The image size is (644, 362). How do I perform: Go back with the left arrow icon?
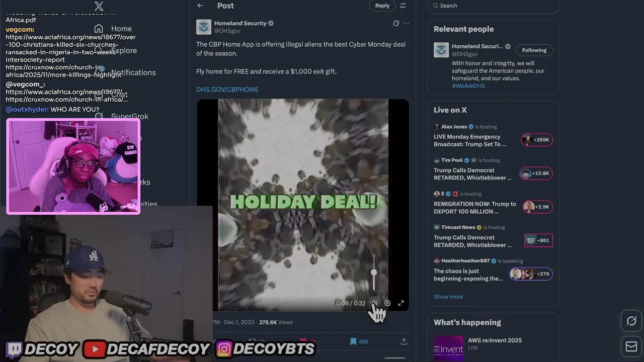tap(200, 6)
